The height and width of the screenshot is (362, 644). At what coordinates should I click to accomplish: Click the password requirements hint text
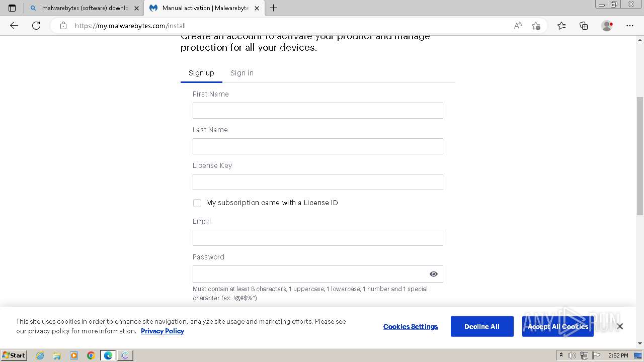point(310,293)
